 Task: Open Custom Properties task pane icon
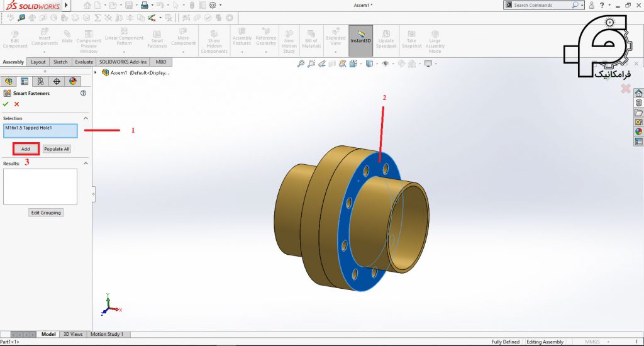pos(639,142)
